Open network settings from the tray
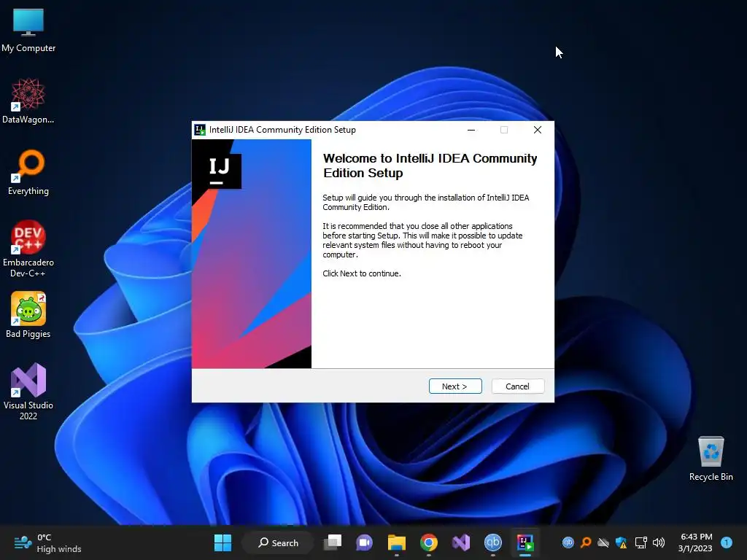This screenshot has height=560, width=747. click(x=640, y=542)
